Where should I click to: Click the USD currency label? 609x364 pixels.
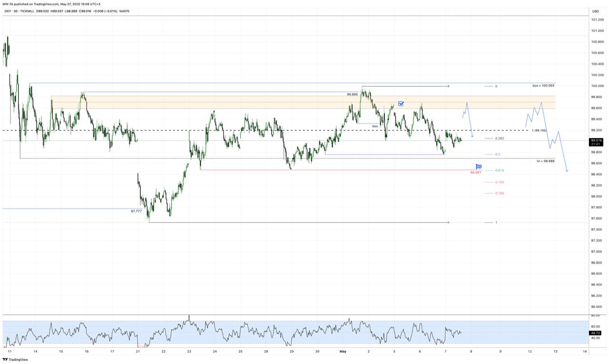pos(596,11)
